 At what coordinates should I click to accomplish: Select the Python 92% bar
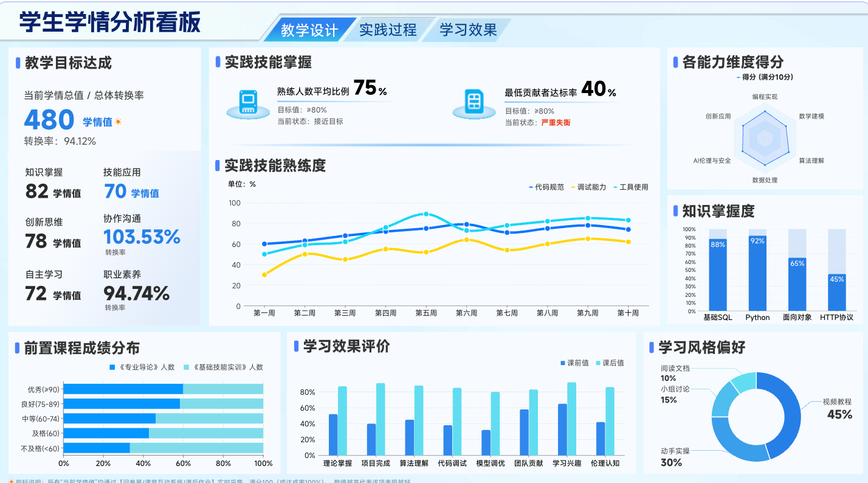point(757,273)
